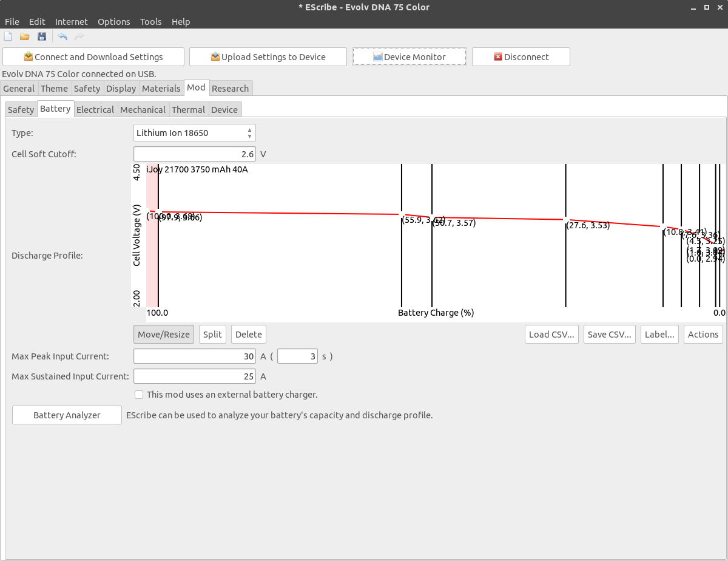
Task: Open the Device Monitor
Action: click(409, 57)
